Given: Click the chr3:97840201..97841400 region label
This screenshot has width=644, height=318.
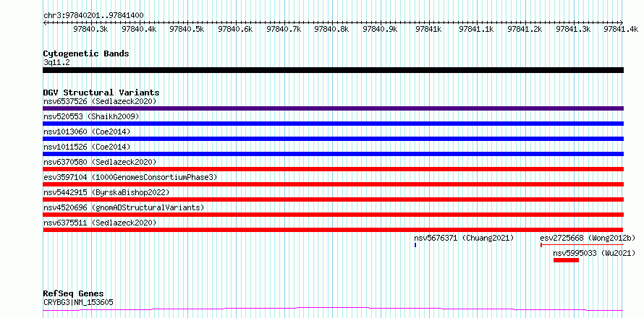Looking at the screenshot, I should pyautogui.click(x=93, y=16).
